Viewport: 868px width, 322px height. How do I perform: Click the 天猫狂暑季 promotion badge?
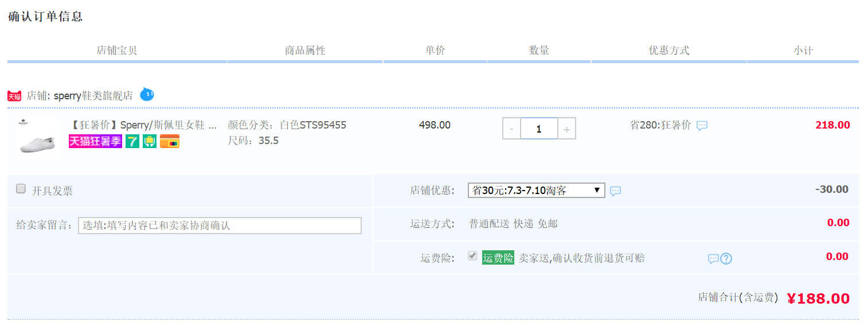95,141
